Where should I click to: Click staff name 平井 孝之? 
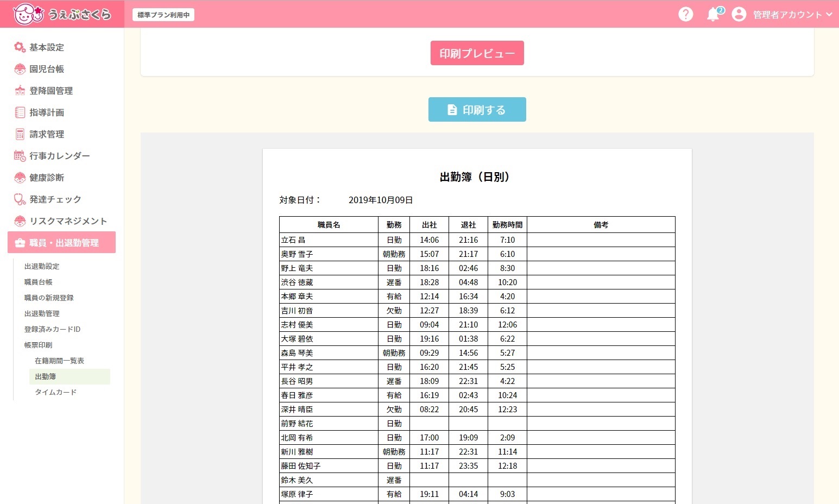[297, 367]
